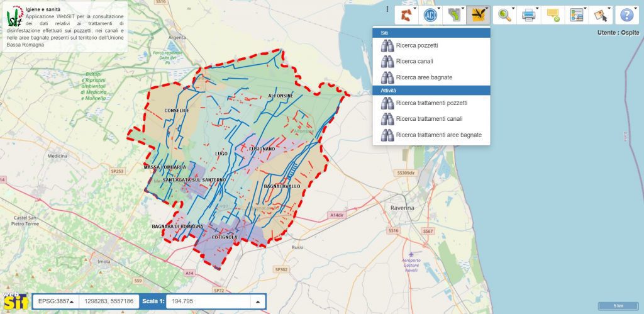This screenshot has width=644, height=314.
Task: Open the scale dropdown arrow
Action: pyautogui.click(x=257, y=301)
